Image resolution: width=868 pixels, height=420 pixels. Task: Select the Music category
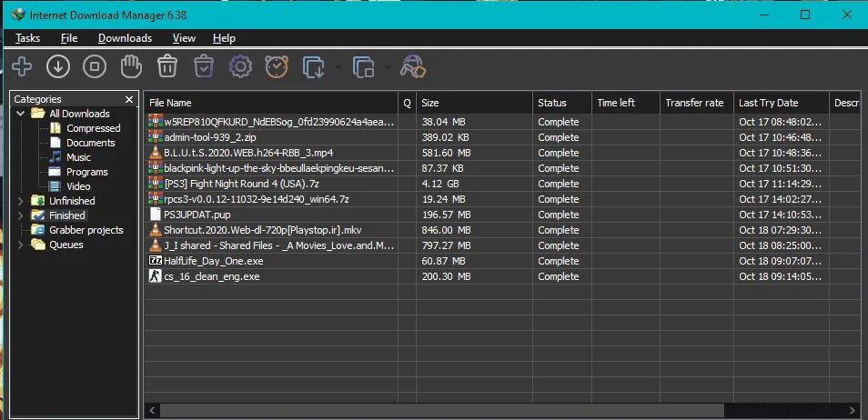78,157
